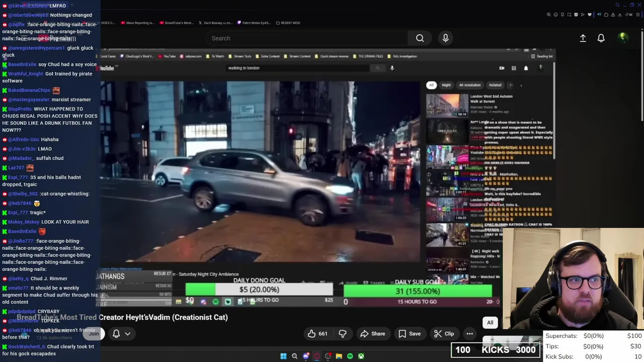Open taskbar search magnifier
644x362 pixels.
pos(294,356)
